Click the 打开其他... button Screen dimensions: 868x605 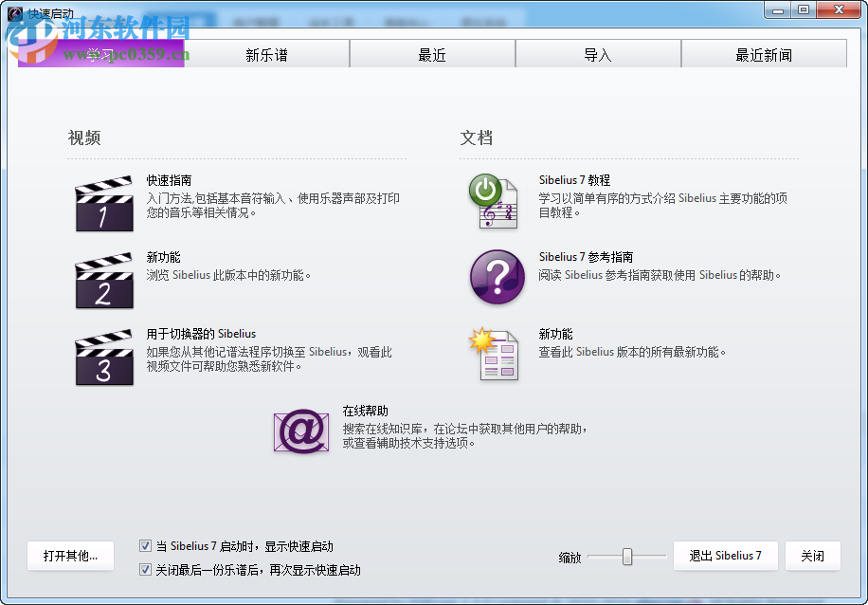click(x=70, y=556)
